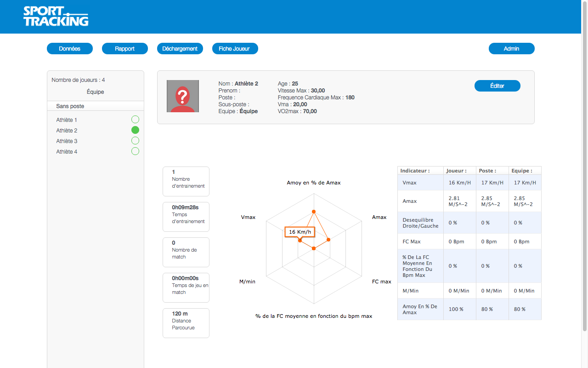Image resolution: width=588 pixels, height=368 pixels.
Task: Select the radio circle for Athlète 4
Action: pos(135,151)
